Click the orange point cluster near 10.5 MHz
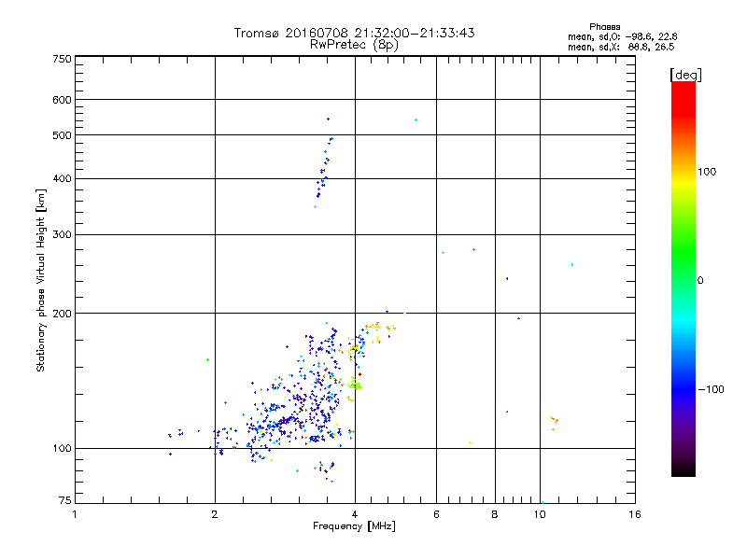Viewport: 747px width, 560px height. pyautogui.click(x=555, y=422)
